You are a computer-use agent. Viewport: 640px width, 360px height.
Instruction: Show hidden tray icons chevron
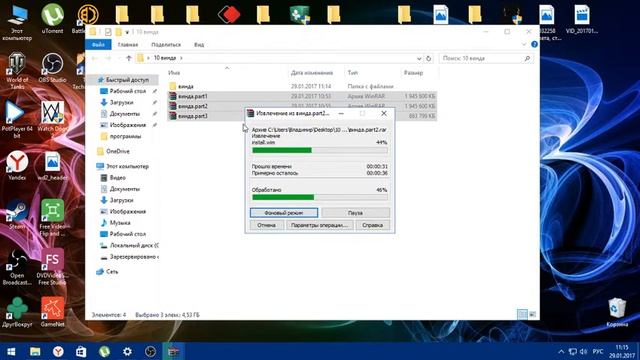tap(561, 351)
